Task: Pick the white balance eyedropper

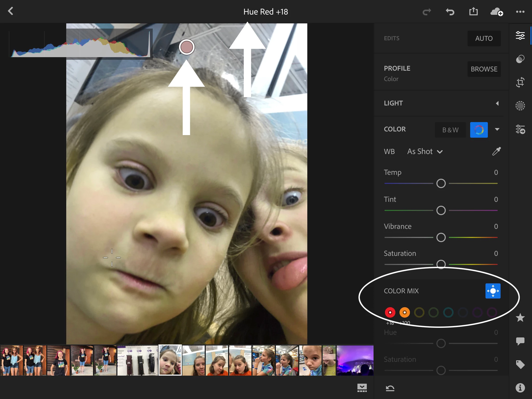Action: pos(496,151)
